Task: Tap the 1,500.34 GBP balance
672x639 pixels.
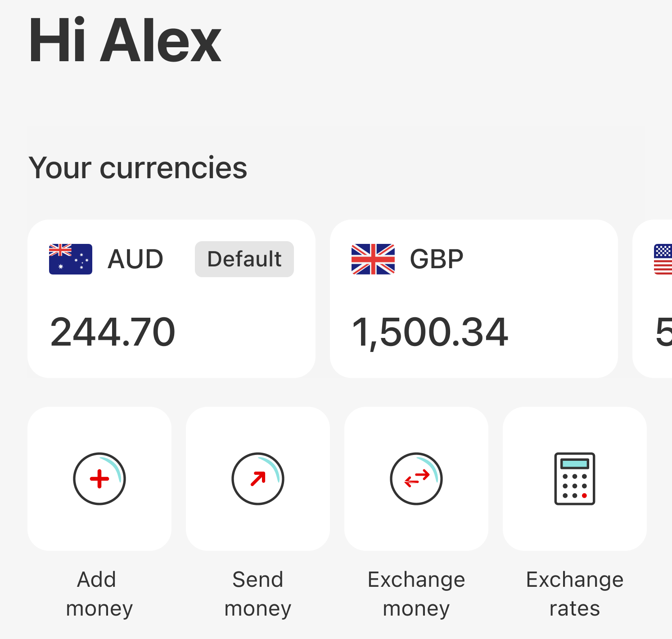Action: tap(430, 332)
